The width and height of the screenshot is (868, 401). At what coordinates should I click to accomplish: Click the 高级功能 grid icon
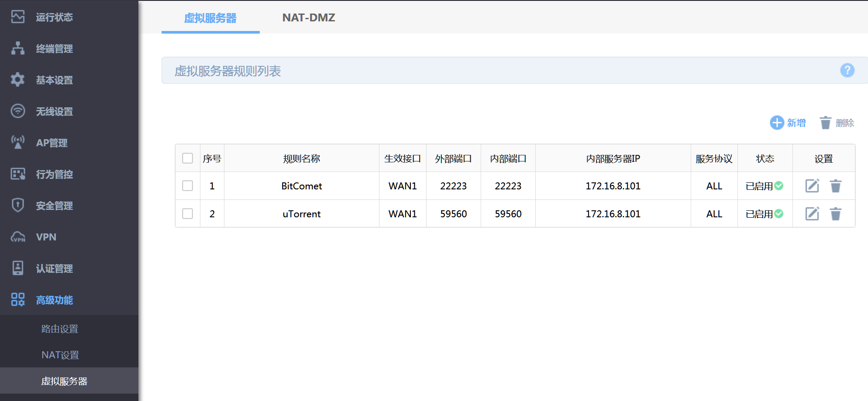18,300
